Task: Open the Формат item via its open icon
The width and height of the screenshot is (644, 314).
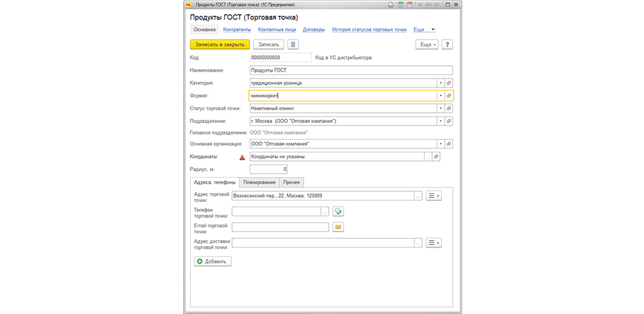Action: tap(449, 96)
